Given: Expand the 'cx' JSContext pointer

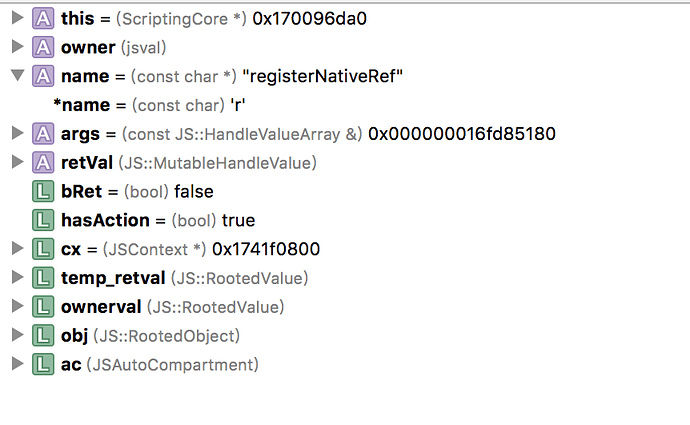Looking at the screenshot, I should point(16,249).
